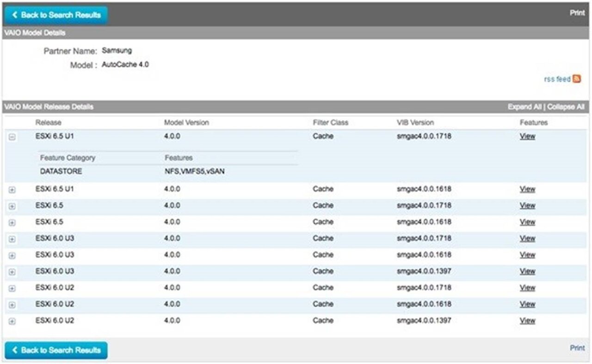Click the Feature Category sub-table header
This screenshot has height=364, width=592.
[x=68, y=158]
